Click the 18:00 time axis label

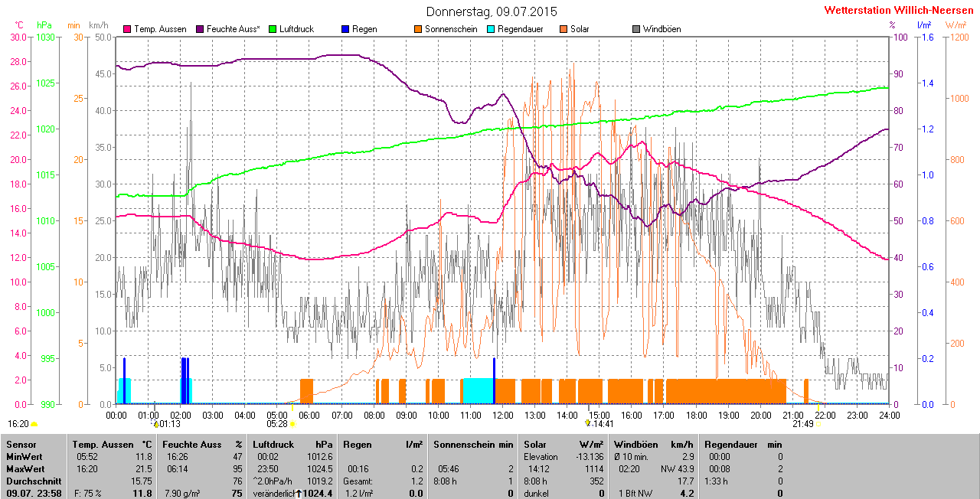point(696,415)
